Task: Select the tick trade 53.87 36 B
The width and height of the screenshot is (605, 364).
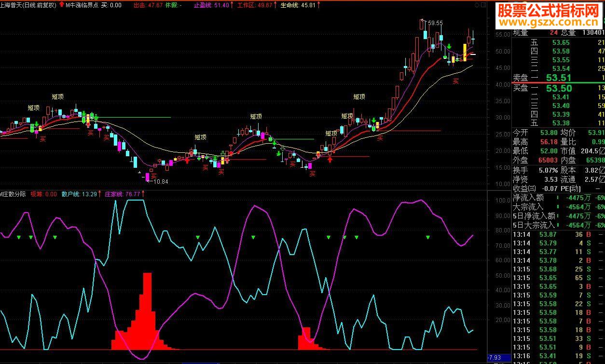Action: [x=559, y=234]
